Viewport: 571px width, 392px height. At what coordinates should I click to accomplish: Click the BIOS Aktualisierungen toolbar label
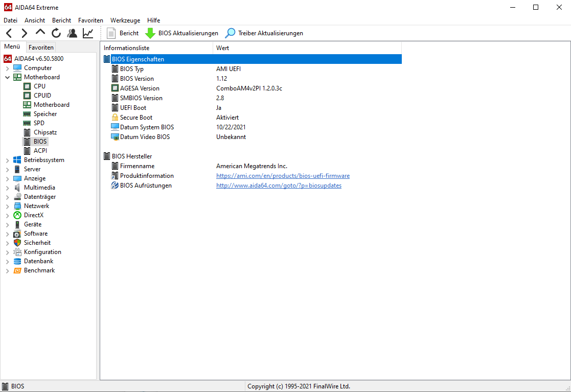(x=188, y=33)
